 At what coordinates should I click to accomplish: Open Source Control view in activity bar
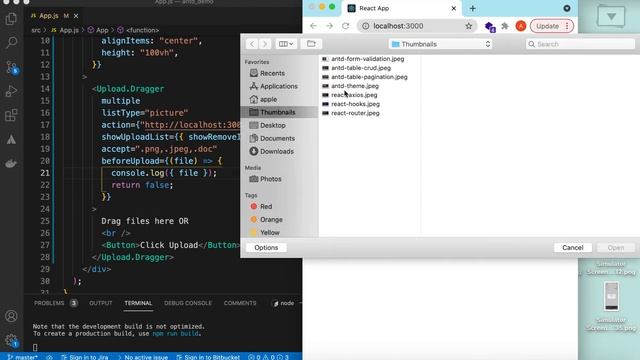(x=11, y=67)
